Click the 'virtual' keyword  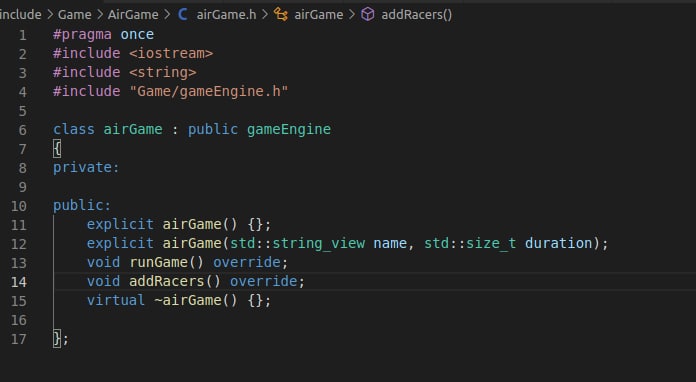(116, 300)
